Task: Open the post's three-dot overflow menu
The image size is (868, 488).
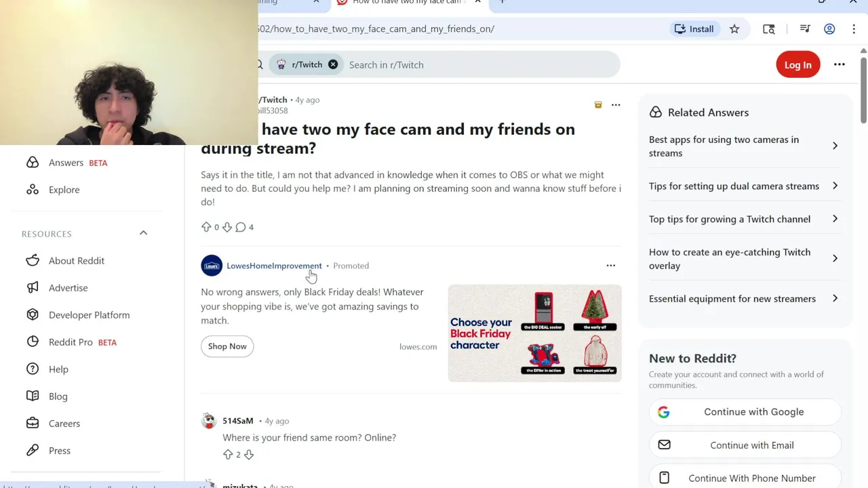Action: point(616,105)
